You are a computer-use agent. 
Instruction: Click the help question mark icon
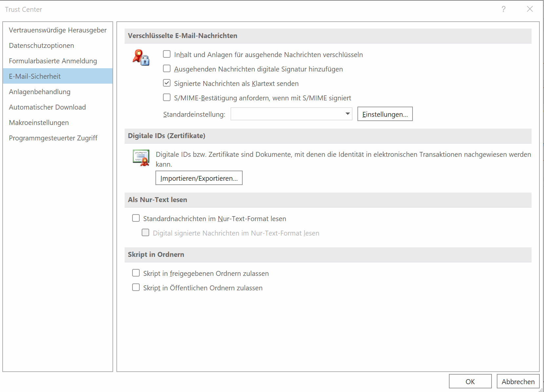point(503,9)
